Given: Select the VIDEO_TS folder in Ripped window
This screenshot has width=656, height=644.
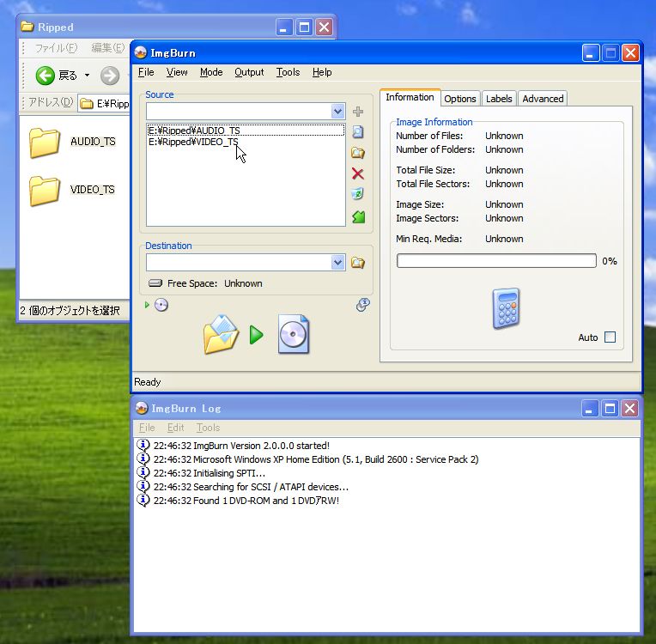Looking at the screenshot, I should (x=72, y=191).
